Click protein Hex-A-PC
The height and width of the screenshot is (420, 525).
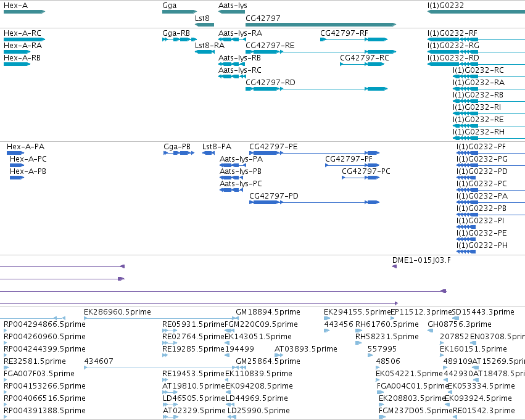click(x=17, y=165)
